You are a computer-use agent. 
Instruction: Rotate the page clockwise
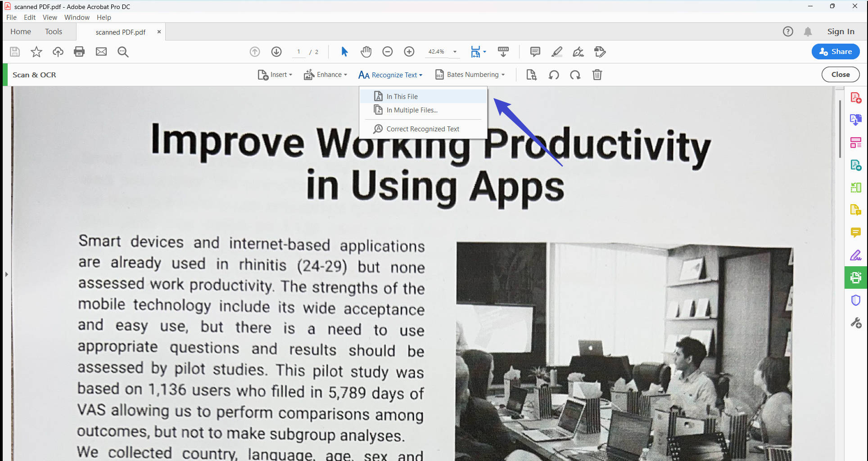(575, 75)
